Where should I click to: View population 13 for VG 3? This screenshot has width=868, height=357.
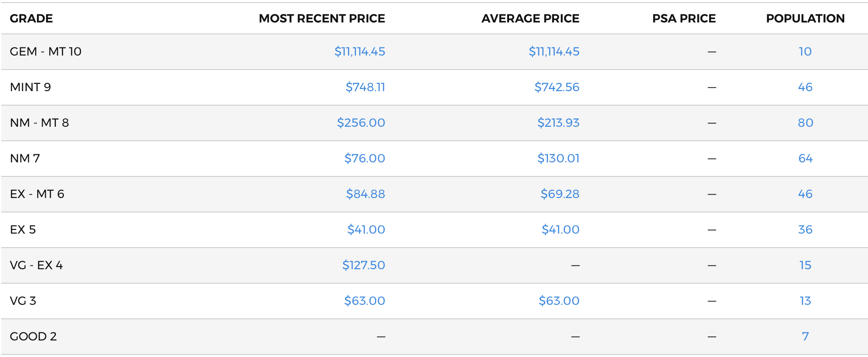(x=805, y=301)
